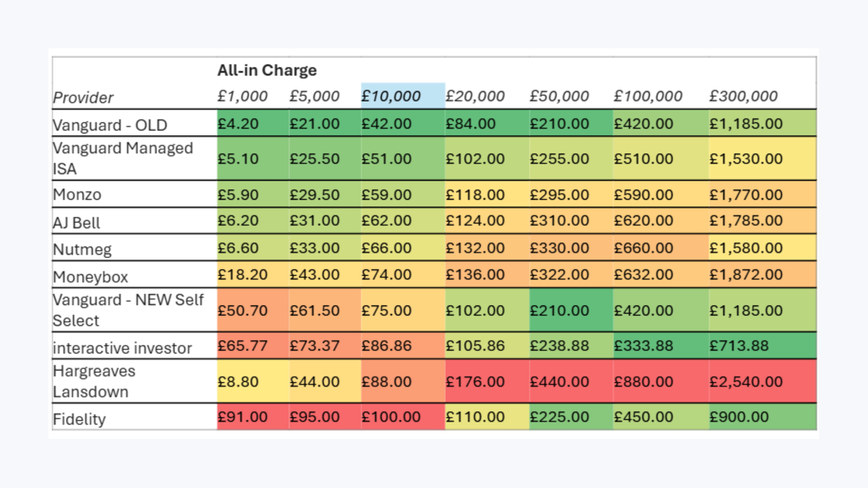868x488 pixels.
Task: Click the 'Nutmeg' provider cell
Action: (134, 248)
